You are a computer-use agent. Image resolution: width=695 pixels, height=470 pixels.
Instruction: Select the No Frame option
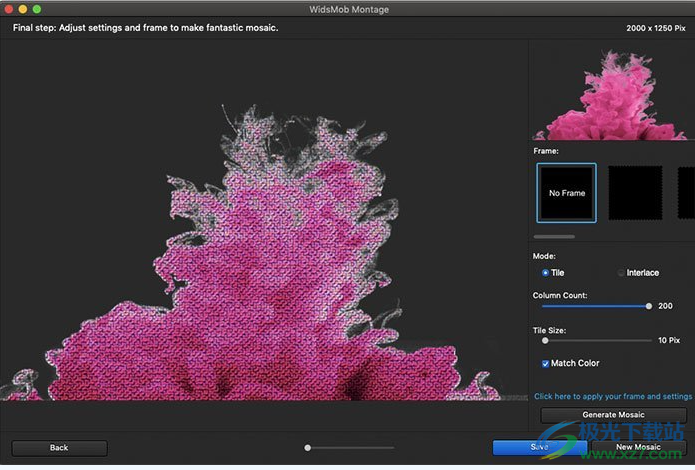(566, 193)
